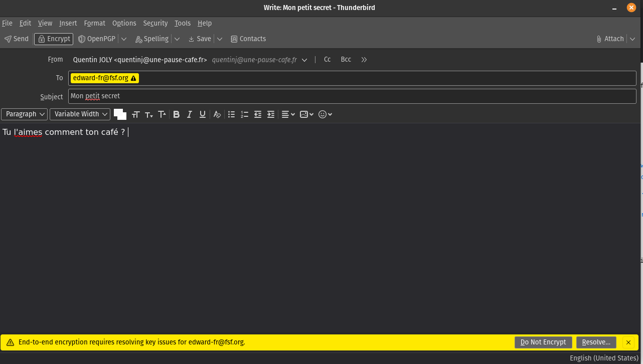Click the Subject input field
Screen dimensions: 643x364
(352, 96)
